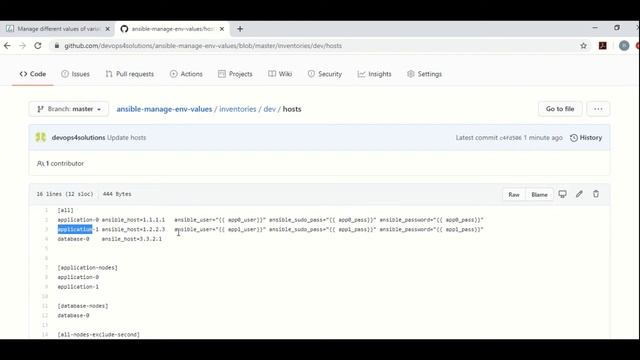Navigate to dev folder breadcrumb

[x=269, y=109]
